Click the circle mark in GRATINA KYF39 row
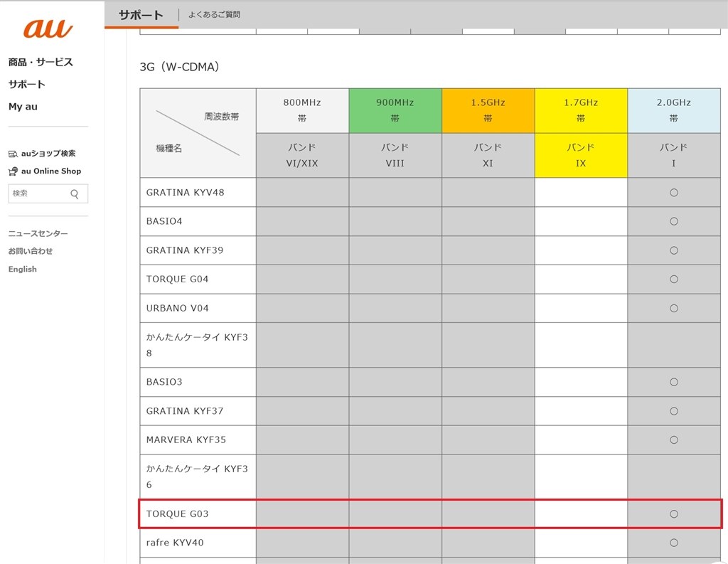This screenshot has width=728, height=564. [674, 251]
